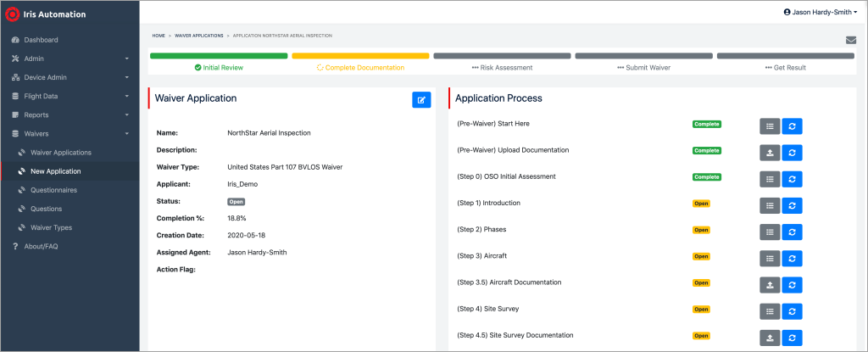Click upload icon for Aircraft Documentation
This screenshot has width=868, height=352.
(769, 284)
